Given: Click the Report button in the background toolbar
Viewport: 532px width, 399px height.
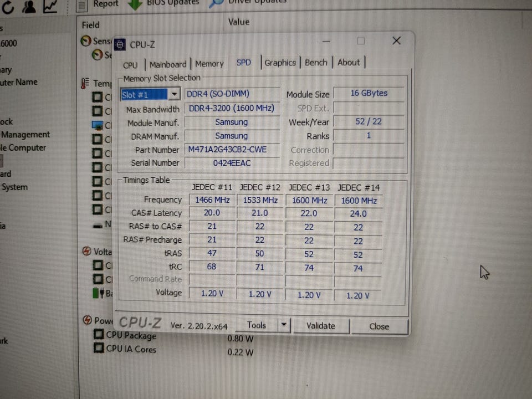Looking at the screenshot, I should pyautogui.click(x=99, y=4).
